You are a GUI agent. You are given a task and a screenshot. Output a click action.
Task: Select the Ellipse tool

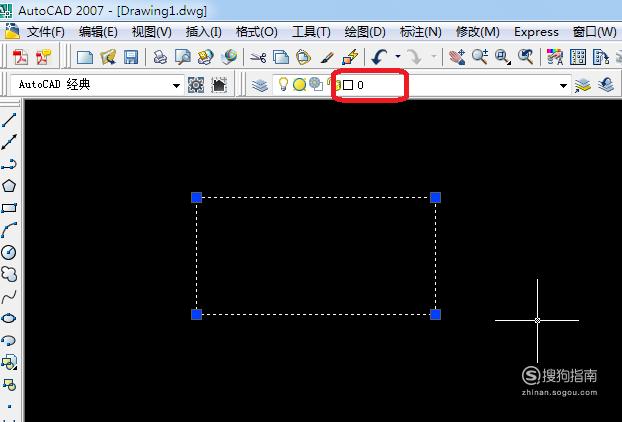pos(9,318)
